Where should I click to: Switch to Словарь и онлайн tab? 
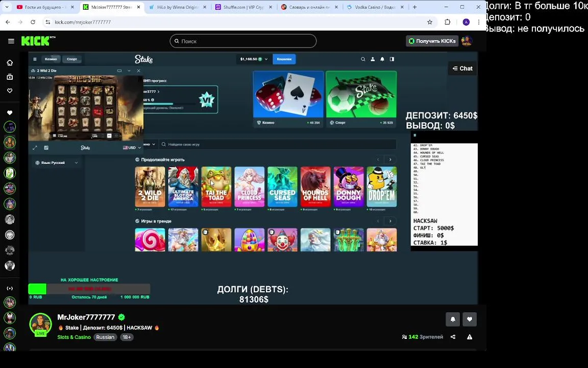(x=310, y=7)
